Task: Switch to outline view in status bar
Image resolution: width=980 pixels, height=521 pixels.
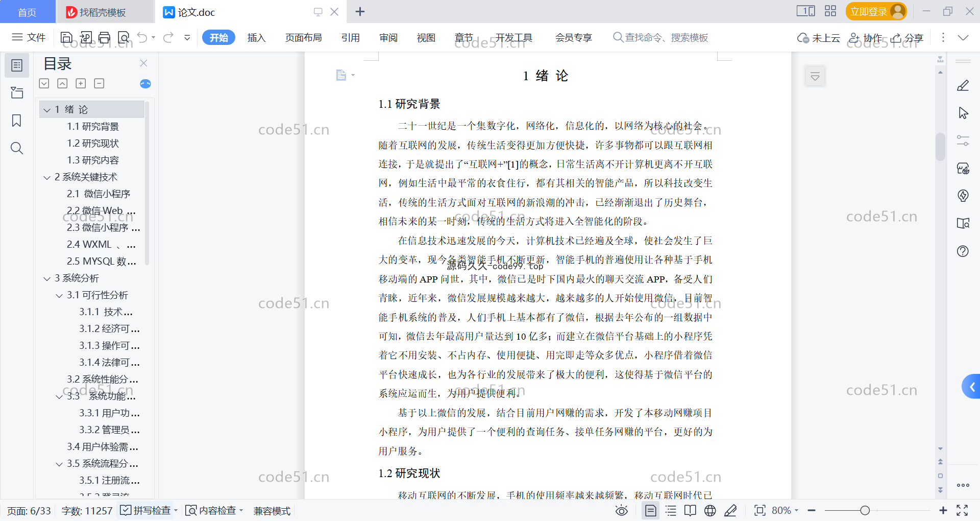Action: pyautogui.click(x=671, y=510)
